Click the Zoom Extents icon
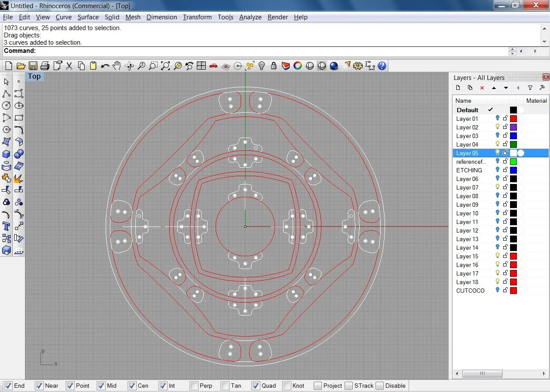Screen dimensions: 550x392 (x=165, y=66)
